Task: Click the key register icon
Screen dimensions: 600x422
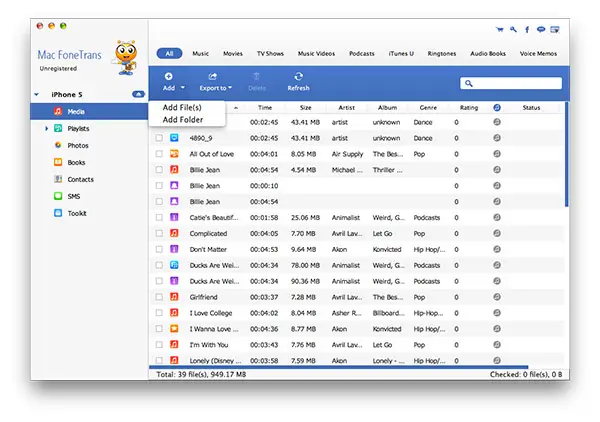Action: coord(513,29)
